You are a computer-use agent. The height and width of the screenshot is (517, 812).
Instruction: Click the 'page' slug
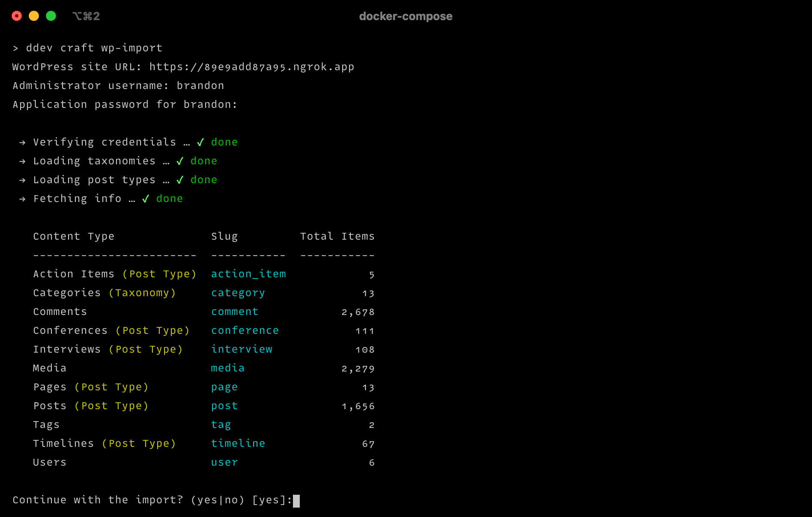coord(224,387)
